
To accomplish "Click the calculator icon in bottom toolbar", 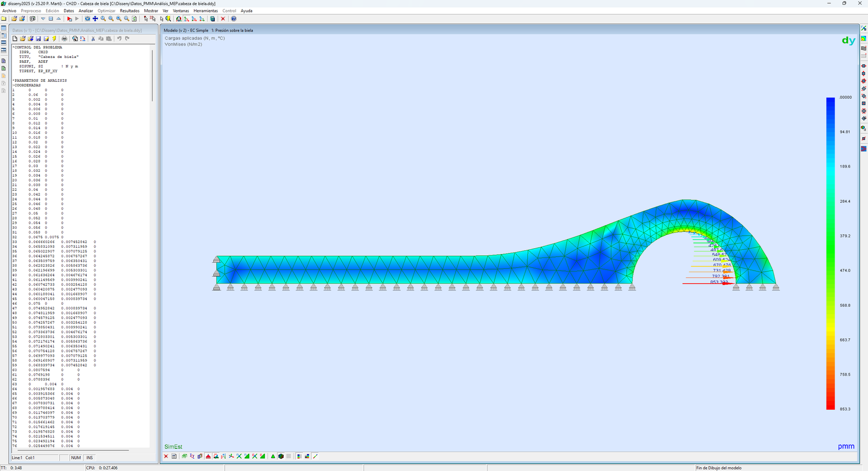I will coord(174,456).
